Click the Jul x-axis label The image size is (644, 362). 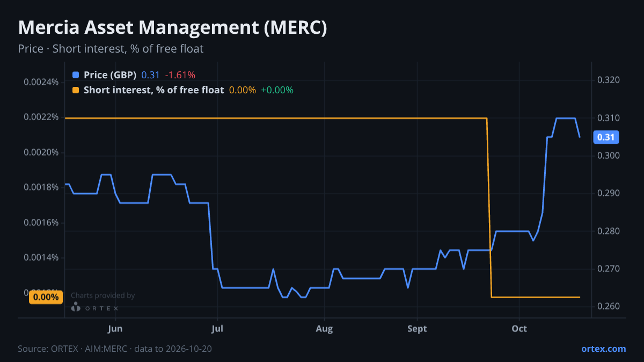pos(217,329)
